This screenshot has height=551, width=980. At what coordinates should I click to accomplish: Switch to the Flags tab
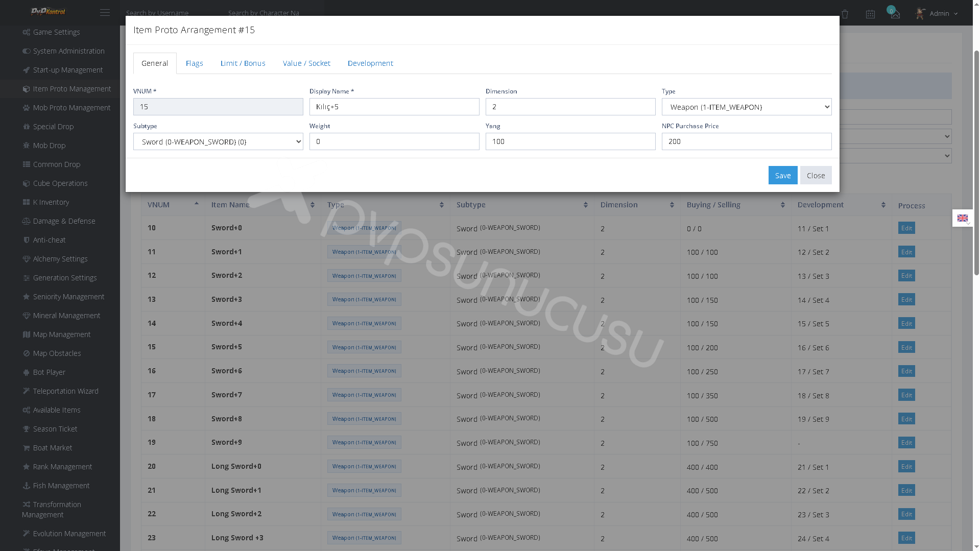pos(195,63)
